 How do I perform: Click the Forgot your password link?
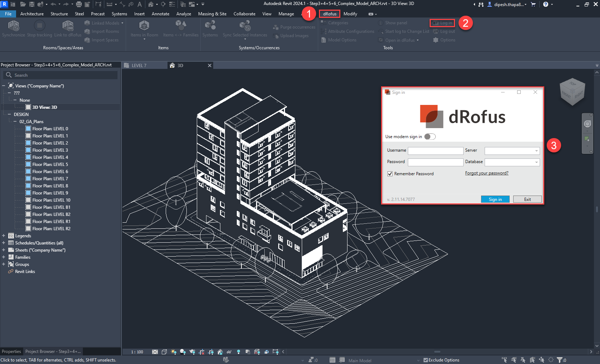[486, 173]
